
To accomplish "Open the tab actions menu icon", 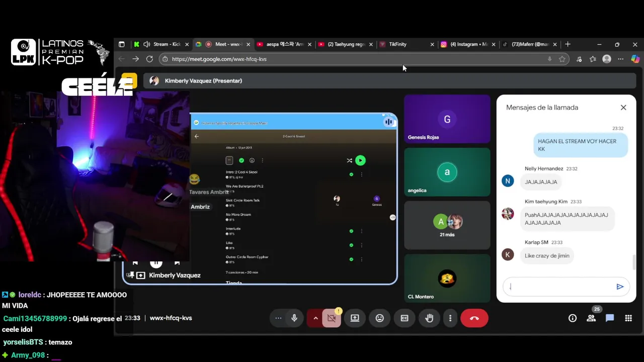I will (121, 44).
